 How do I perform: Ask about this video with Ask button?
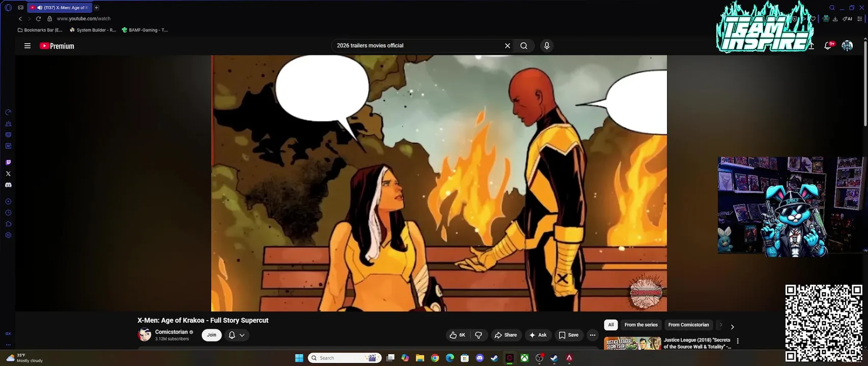point(538,335)
